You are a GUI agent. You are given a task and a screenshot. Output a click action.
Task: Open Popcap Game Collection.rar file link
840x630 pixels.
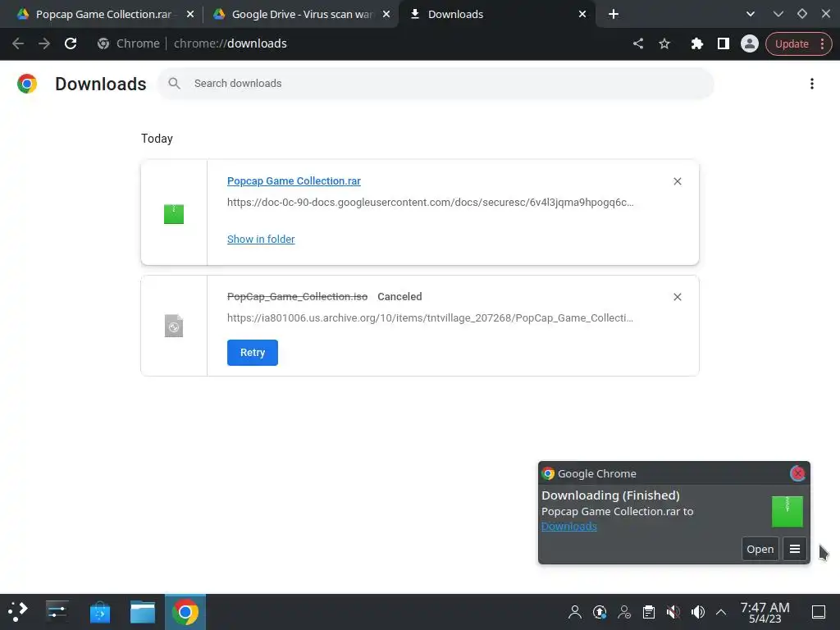(x=294, y=181)
